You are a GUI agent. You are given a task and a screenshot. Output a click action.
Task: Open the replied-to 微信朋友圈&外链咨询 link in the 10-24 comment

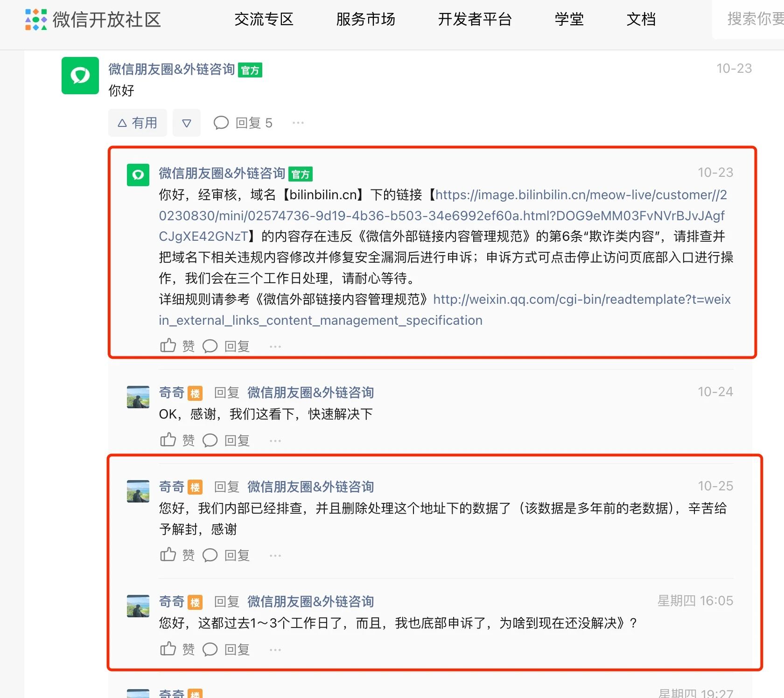point(310,392)
